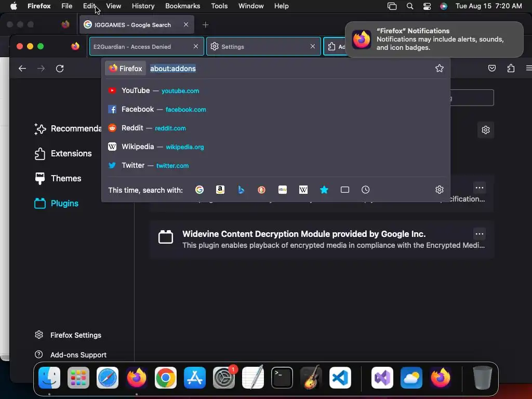Screen dimensions: 532x399
Task: Select the YouTube suggestion
Action: click(x=275, y=90)
